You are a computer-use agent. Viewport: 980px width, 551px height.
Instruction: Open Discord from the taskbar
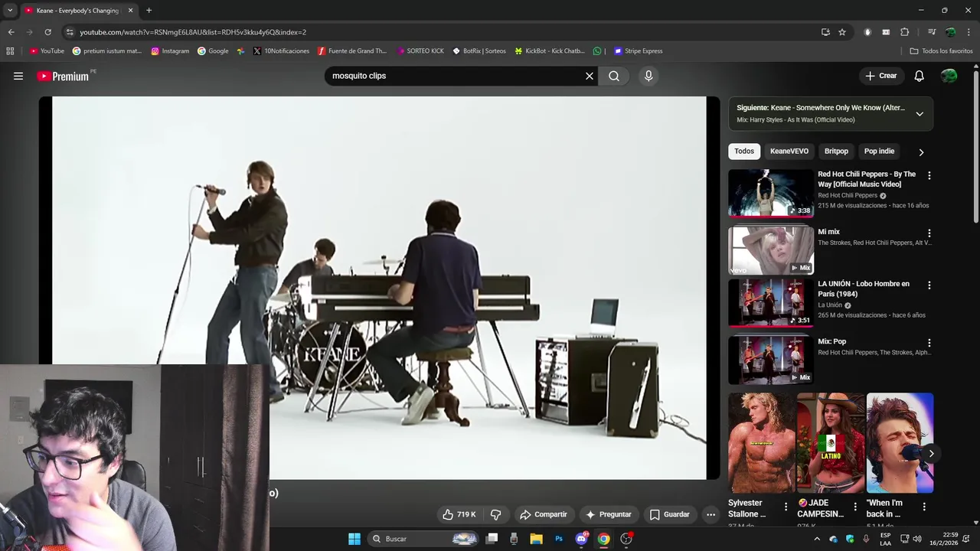click(581, 539)
